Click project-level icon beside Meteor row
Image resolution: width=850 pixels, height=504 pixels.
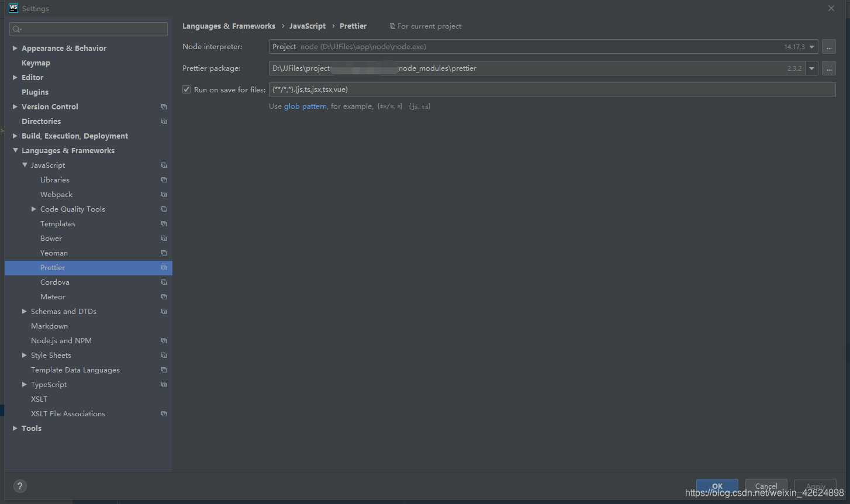pyautogui.click(x=164, y=297)
